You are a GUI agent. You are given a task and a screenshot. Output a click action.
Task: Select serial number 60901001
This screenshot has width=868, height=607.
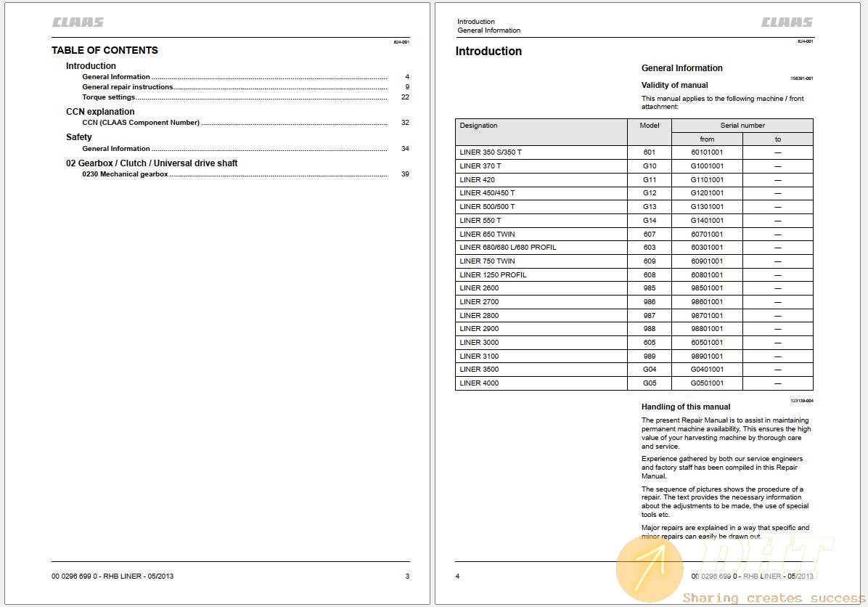[707, 261]
